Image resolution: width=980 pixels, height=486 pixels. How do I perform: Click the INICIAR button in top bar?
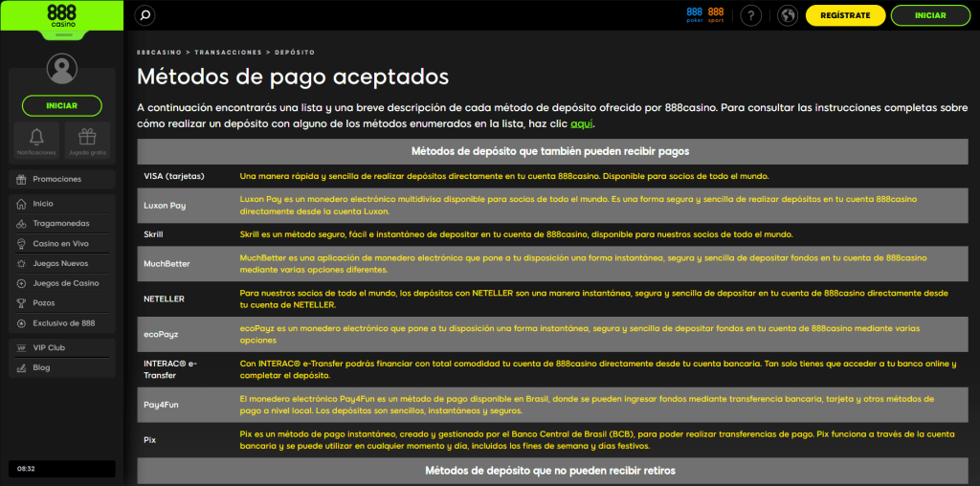point(930,15)
